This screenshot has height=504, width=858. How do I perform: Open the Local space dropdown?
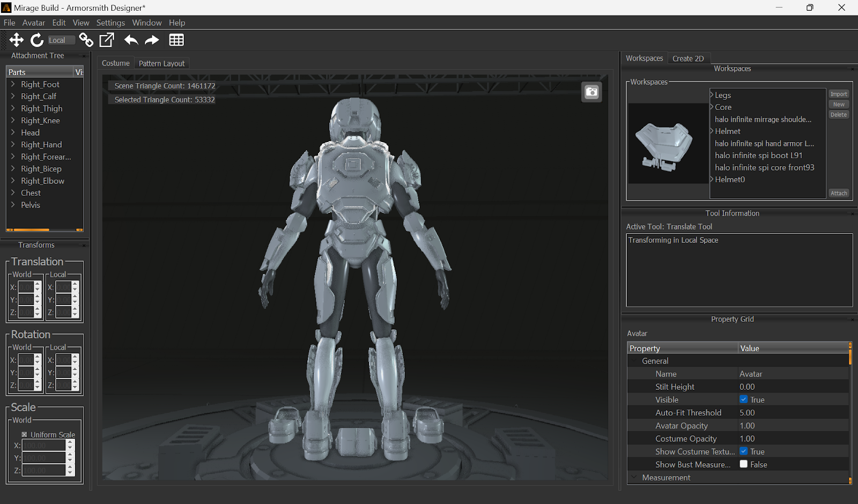pos(61,40)
